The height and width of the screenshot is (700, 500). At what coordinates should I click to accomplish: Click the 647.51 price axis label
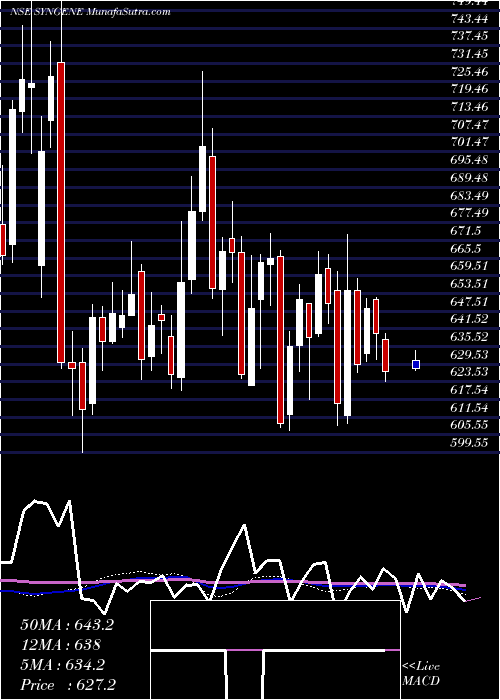(x=470, y=301)
